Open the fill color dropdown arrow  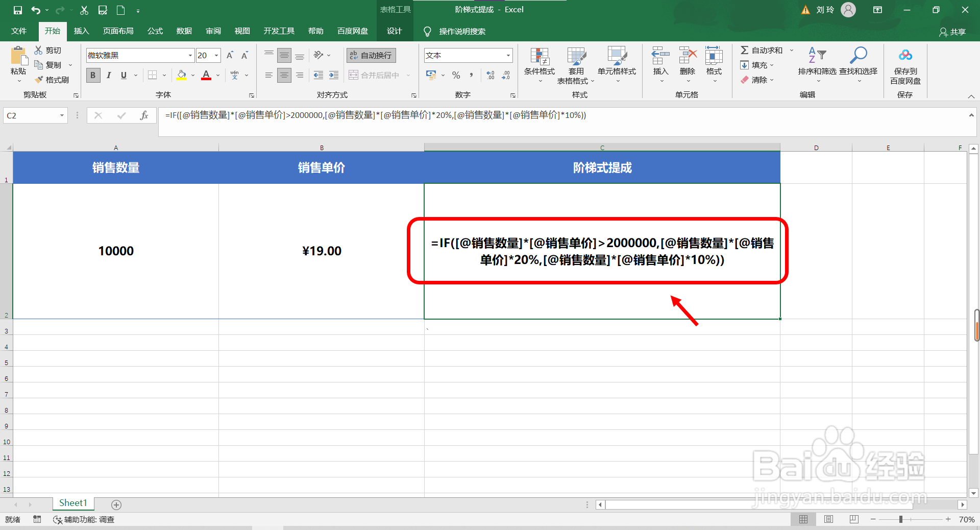[x=193, y=75]
